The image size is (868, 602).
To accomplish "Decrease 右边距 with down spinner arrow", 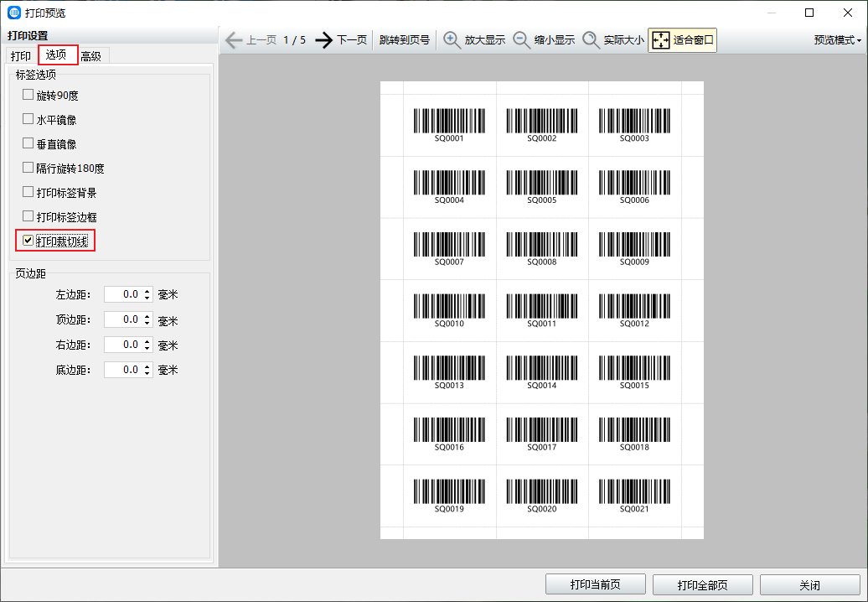I will tap(147, 348).
